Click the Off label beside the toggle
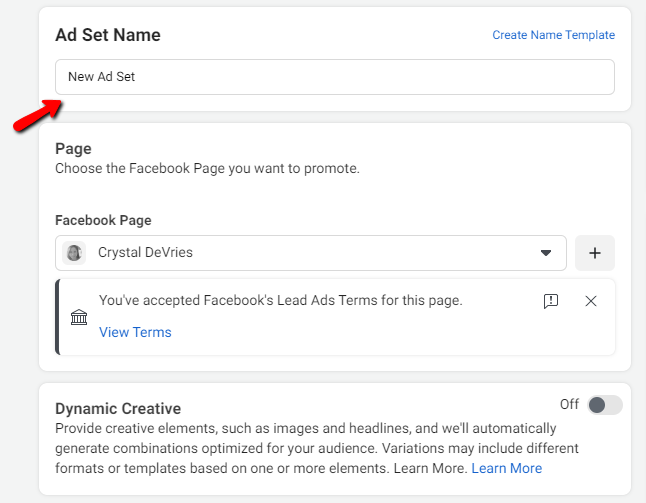The image size is (646, 503). [569, 404]
